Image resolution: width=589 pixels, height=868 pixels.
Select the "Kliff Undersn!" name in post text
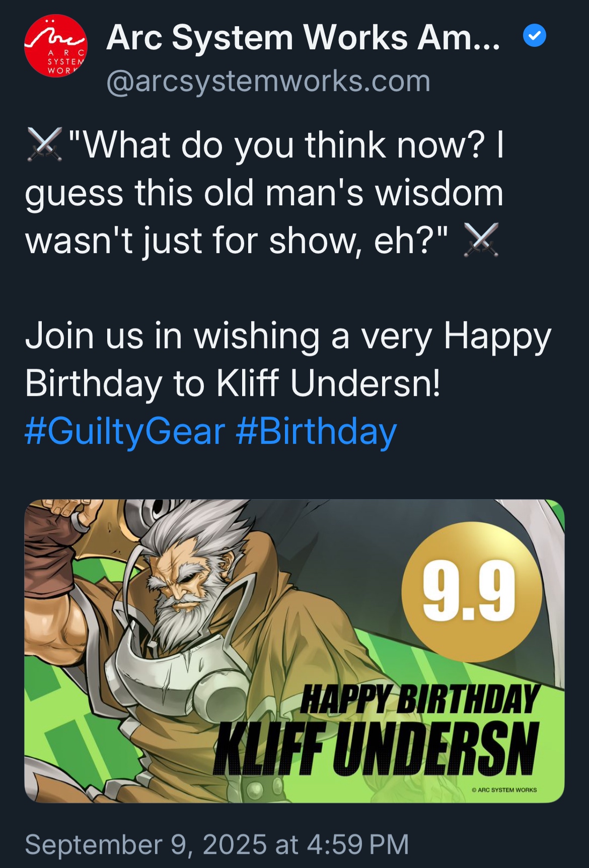coord(328,383)
